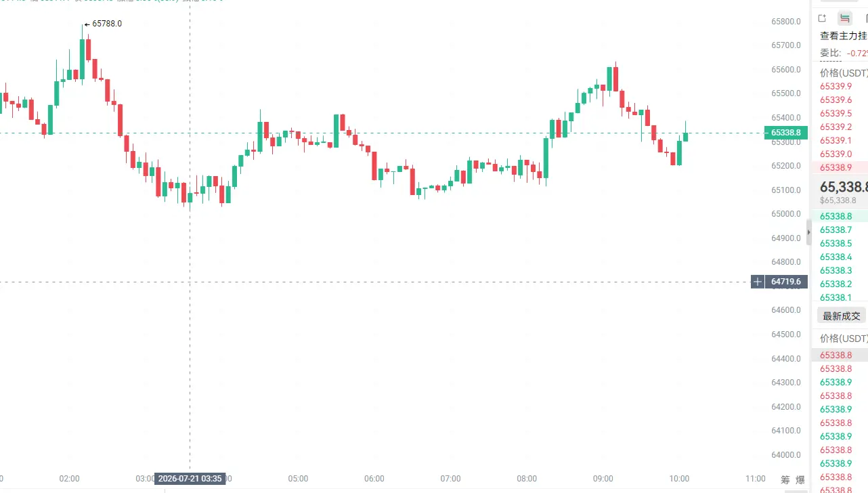Click the 价格(USDT) header of order book
This screenshot has width=868, height=493.
844,72
